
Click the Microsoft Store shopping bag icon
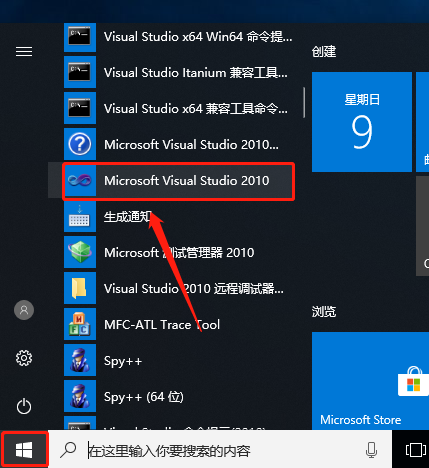coord(413,382)
